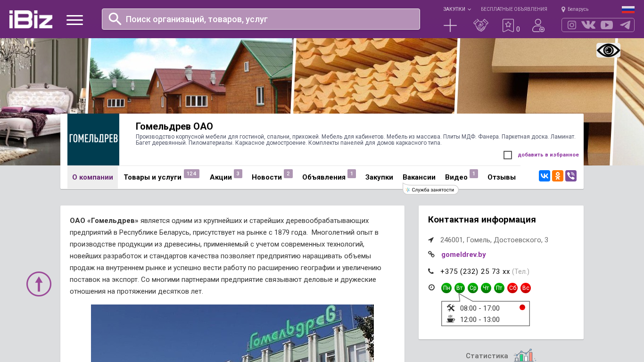Click Бесплатные объявления link
The image size is (644, 362).
pos(514,9)
